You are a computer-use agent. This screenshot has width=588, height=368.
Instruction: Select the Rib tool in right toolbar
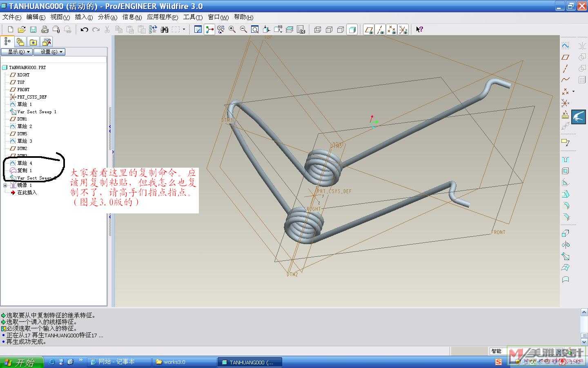pos(566,182)
